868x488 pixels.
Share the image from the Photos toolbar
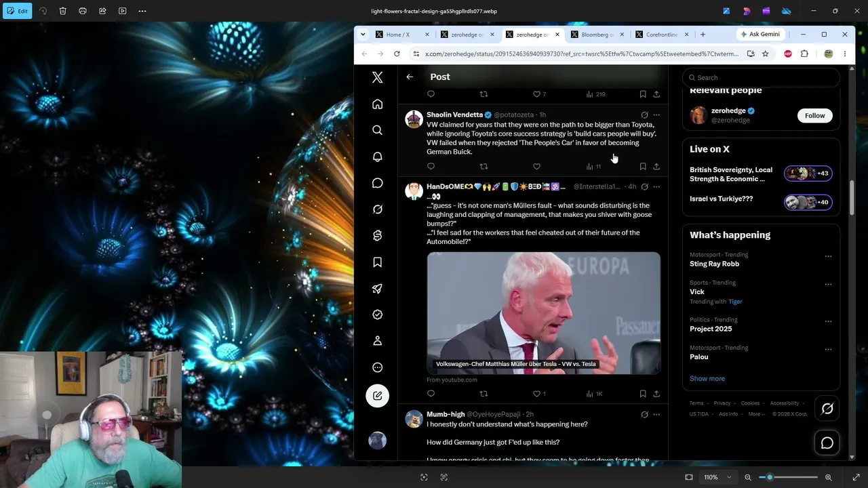pyautogui.click(x=102, y=11)
